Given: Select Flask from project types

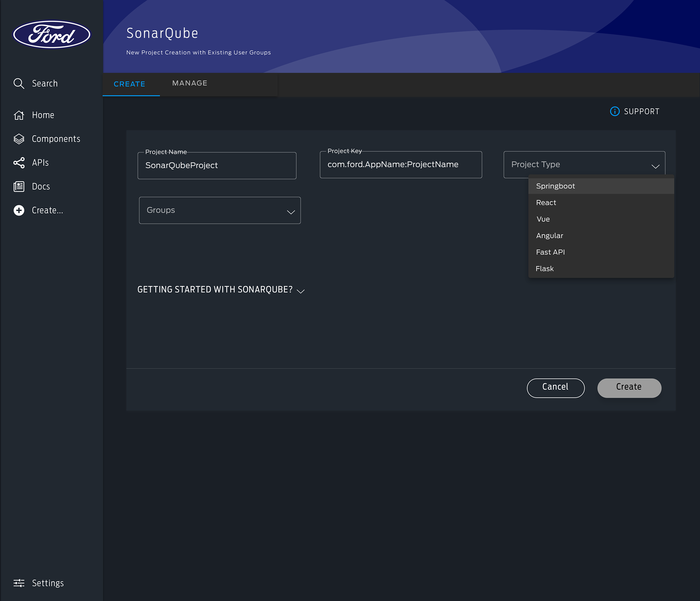Looking at the screenshot, I should point(601,269).
